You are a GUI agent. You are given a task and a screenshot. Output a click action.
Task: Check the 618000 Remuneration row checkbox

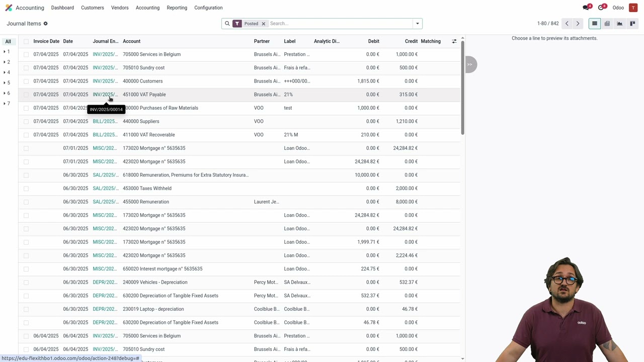(26, 175)
